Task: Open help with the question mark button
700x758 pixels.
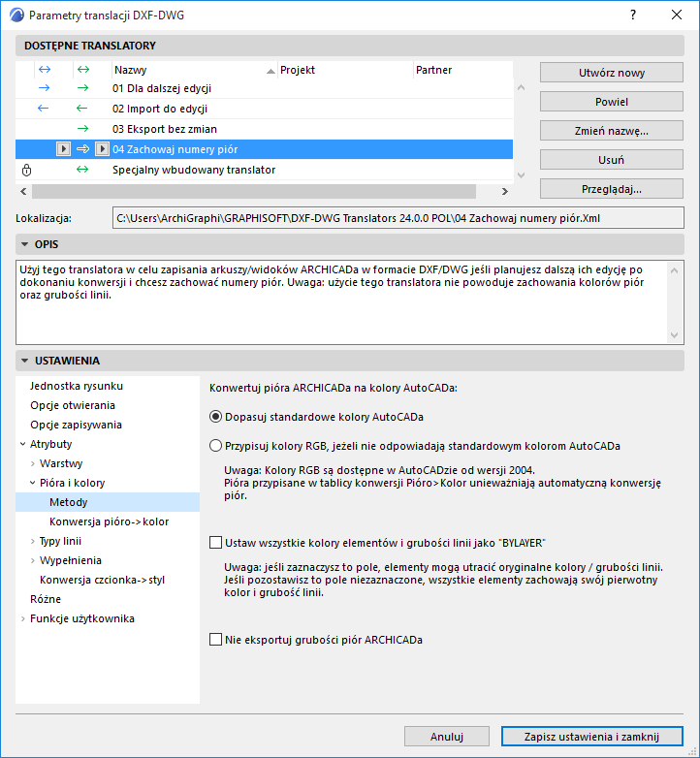Action: click(633, 15)
